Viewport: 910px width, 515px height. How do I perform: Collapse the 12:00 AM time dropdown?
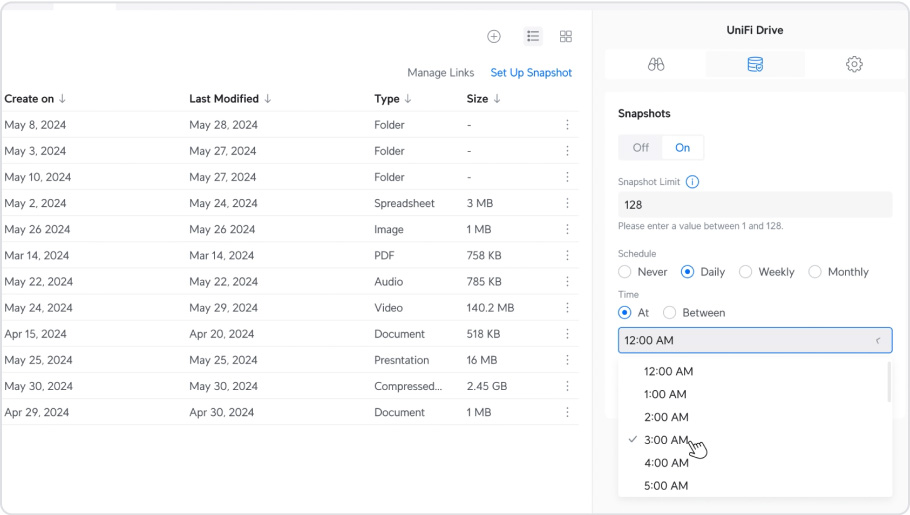[878, 341]
